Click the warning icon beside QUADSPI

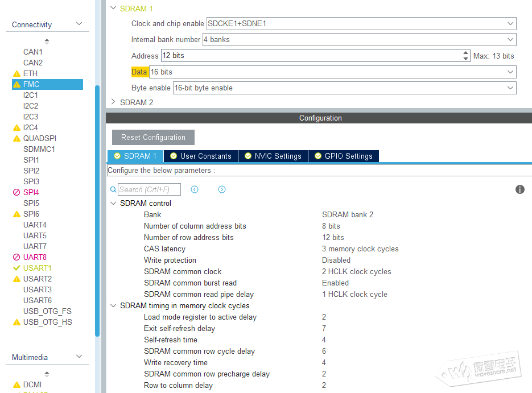pyautogui.click(x=17, y=139)
